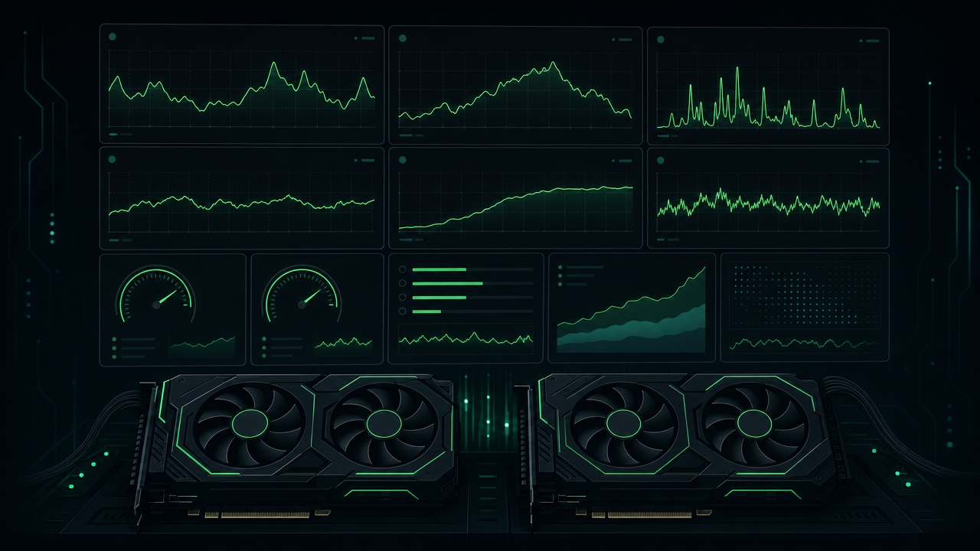Viewport: 980px width, 551px height.
Task: Open the right speedometer gauge dial
Action: [302, 295]
